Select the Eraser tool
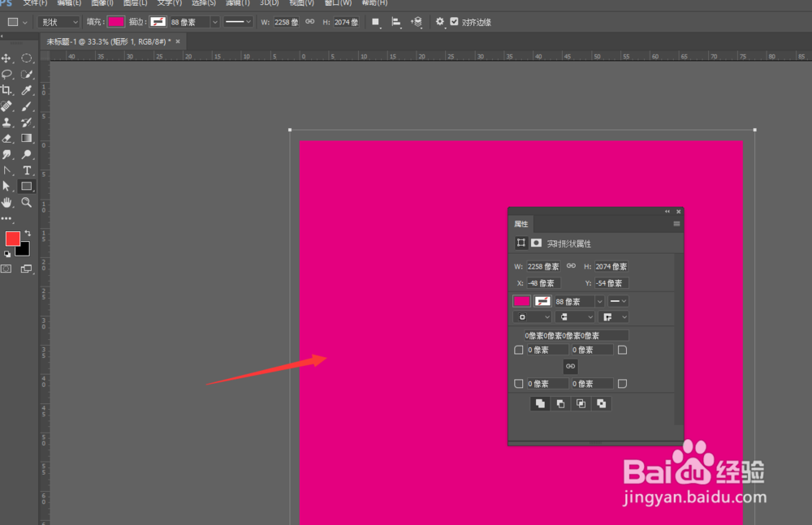812x525 pixels. click(x=6, y=138)
